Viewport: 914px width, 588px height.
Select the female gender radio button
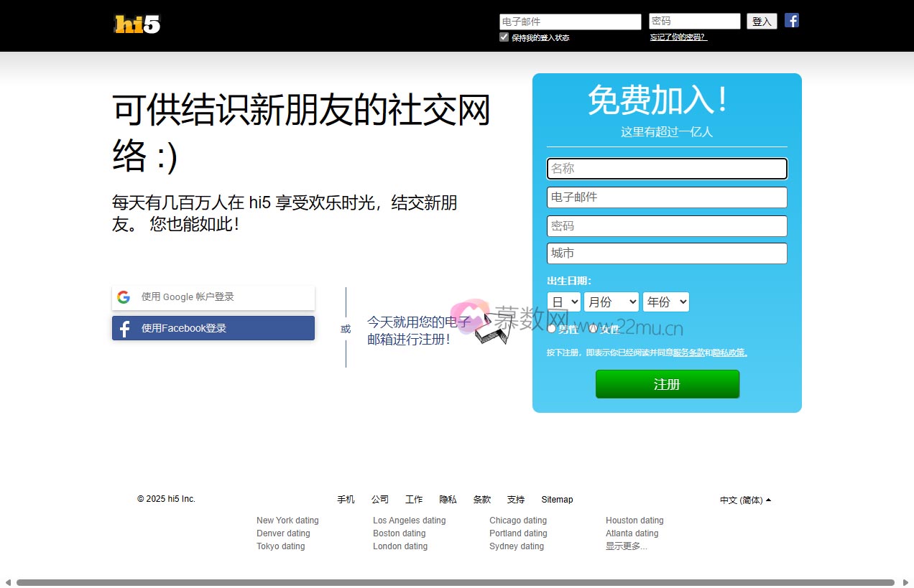coord(593,329)
